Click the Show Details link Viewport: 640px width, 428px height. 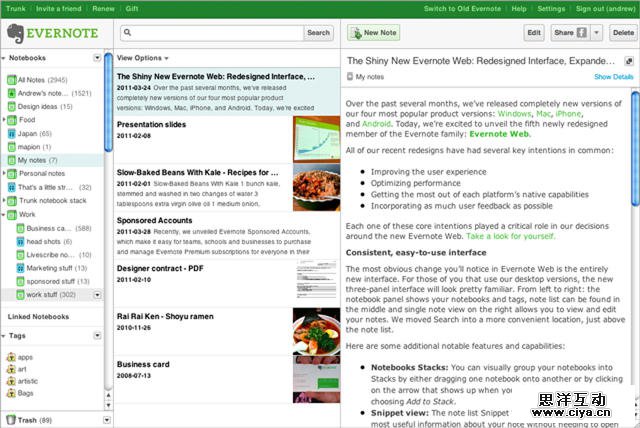coord(613,76)
